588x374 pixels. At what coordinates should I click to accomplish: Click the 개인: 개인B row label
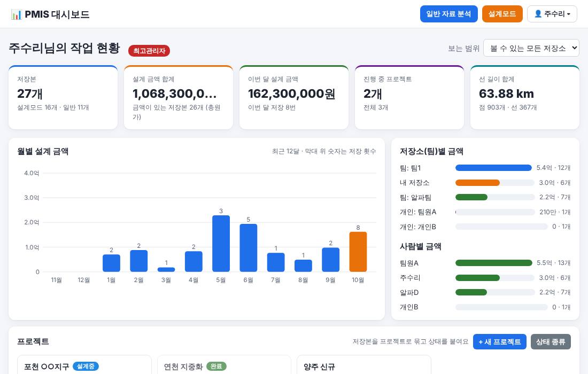pos(418,227)
